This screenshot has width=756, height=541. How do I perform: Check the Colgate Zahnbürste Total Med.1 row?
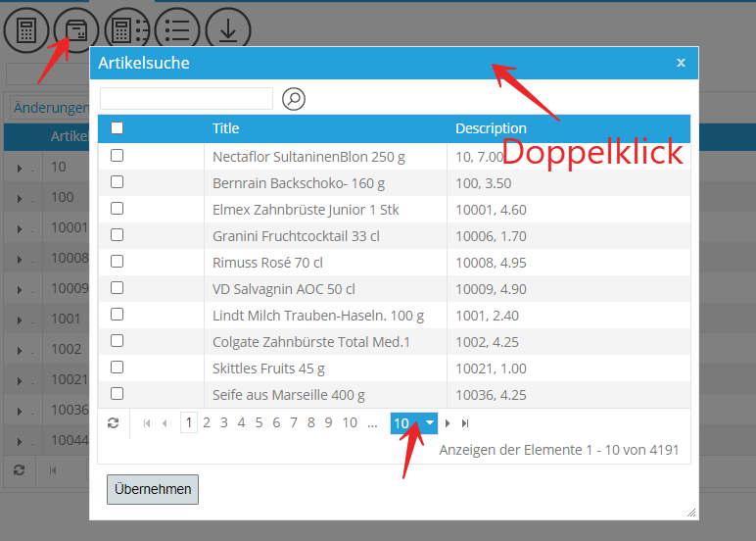[117, 341]
